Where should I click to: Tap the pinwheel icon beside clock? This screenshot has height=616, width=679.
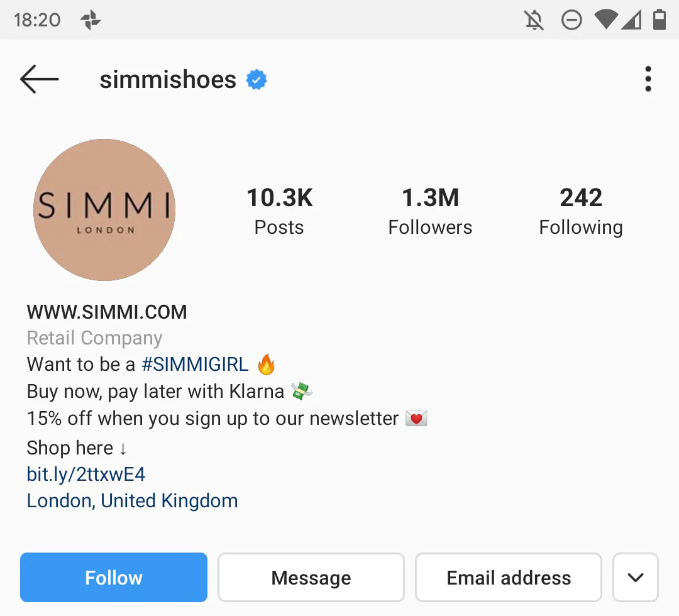click(x=91, y=20)
